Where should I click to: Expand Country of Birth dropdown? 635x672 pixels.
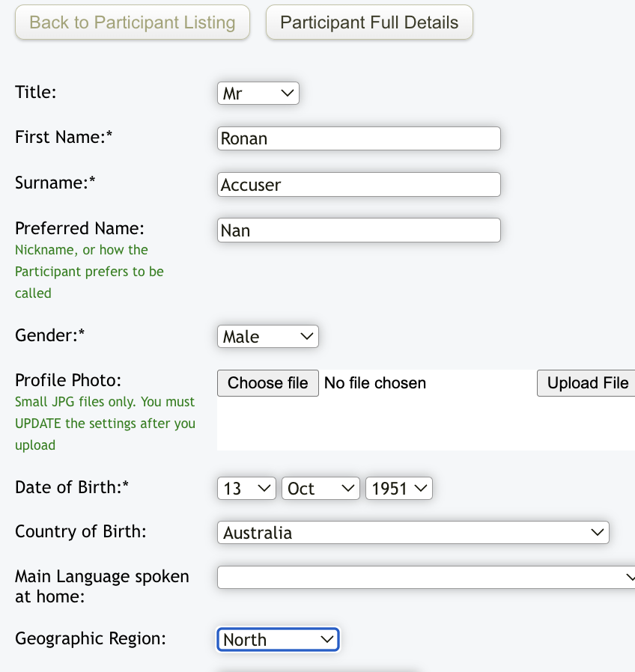pyautogui.click(x=413, y=533)
